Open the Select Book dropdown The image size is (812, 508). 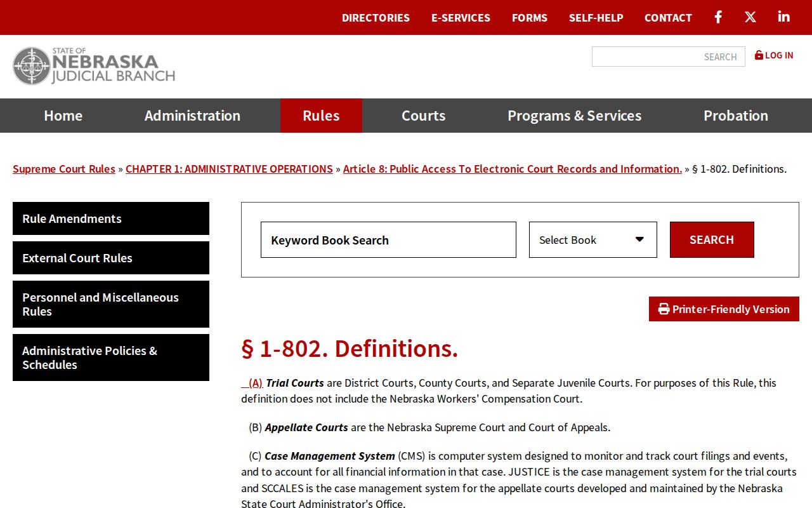click(593, 240)
